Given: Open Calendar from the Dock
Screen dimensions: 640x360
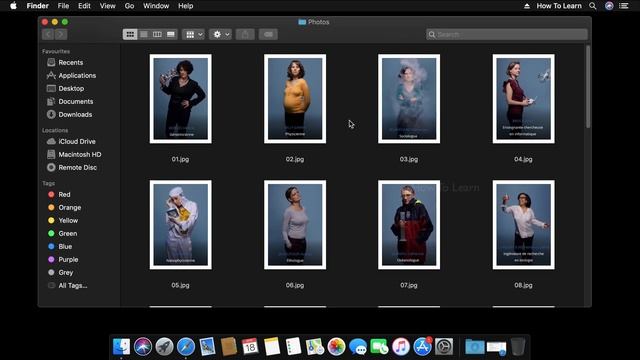Looking at the screenshot, I should pyautogui.click(x=250, y=347).
